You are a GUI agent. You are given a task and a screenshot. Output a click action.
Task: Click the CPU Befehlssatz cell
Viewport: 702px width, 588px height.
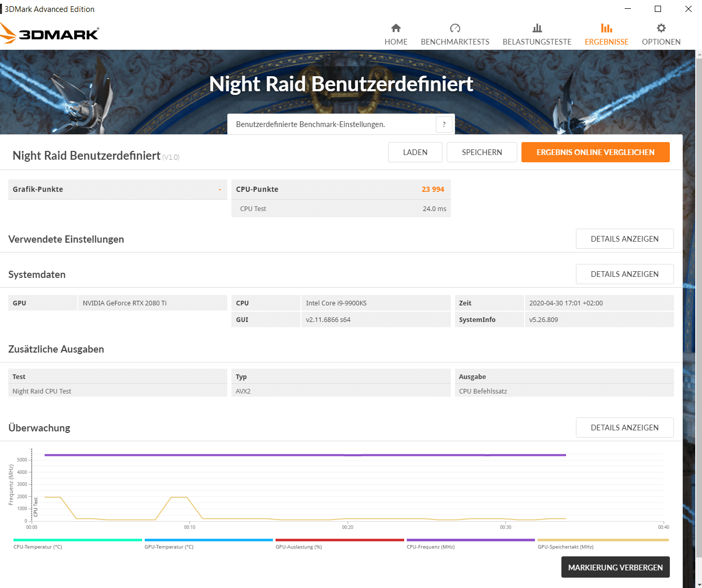(565, 391)
